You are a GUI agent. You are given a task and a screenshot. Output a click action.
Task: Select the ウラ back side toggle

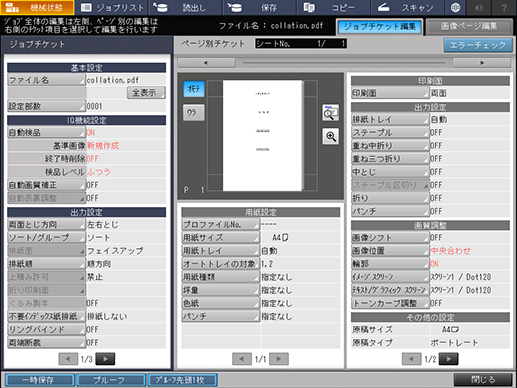(194, 112)
